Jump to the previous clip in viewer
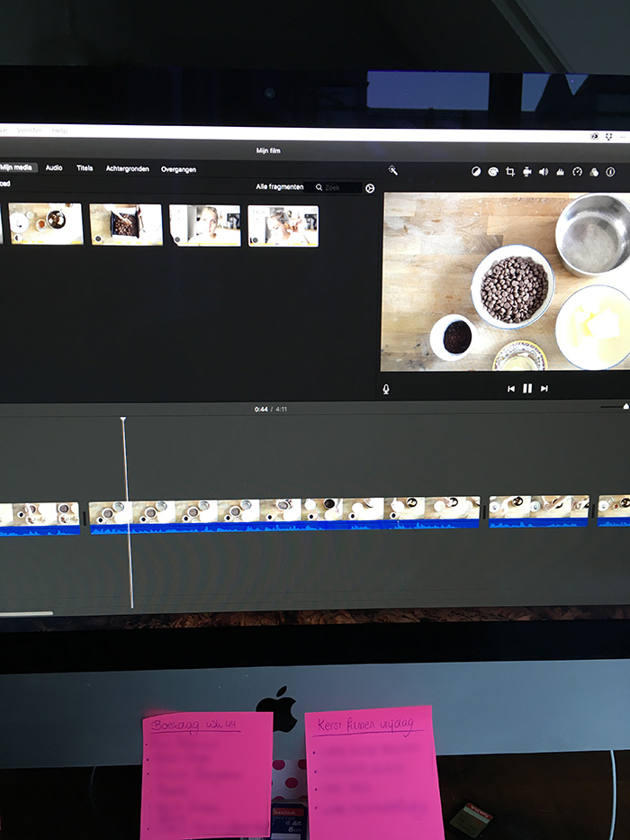The image size is (630, 840). pos(511,388)
